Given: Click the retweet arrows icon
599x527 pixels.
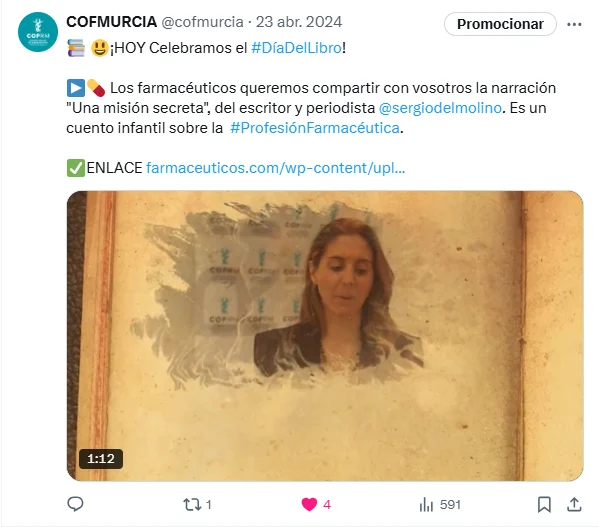Looking at the screenshot, I should pyautogui.click(x=192, y=504).
